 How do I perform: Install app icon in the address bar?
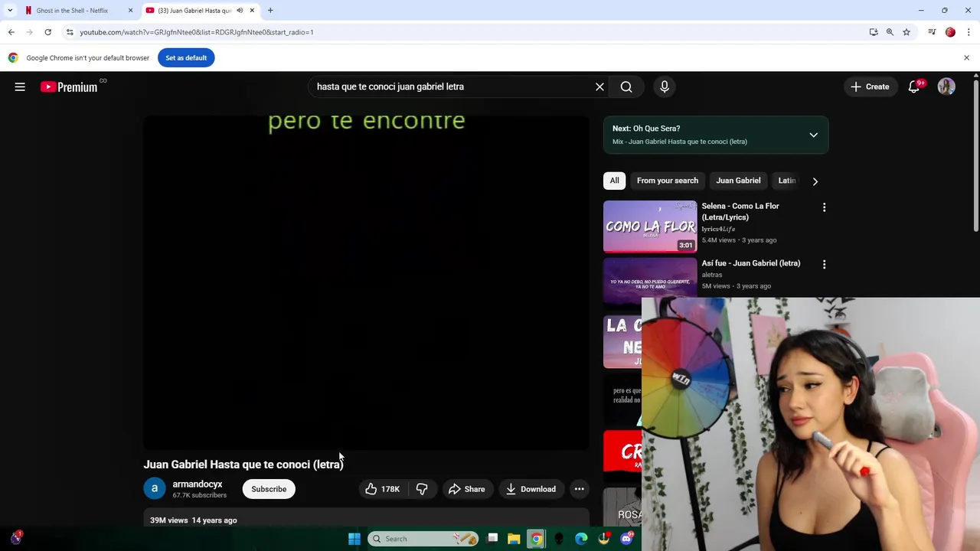point(874,32)
